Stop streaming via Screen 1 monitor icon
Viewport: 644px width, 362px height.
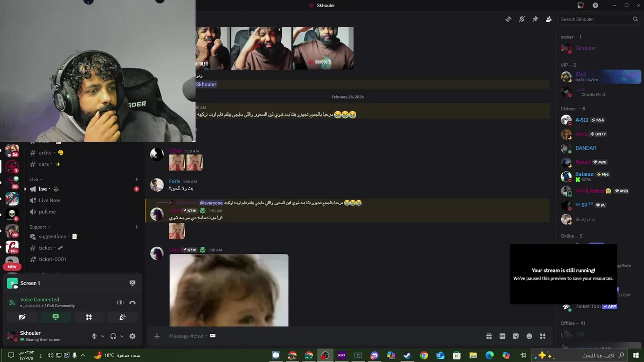[x=132, y=283]
